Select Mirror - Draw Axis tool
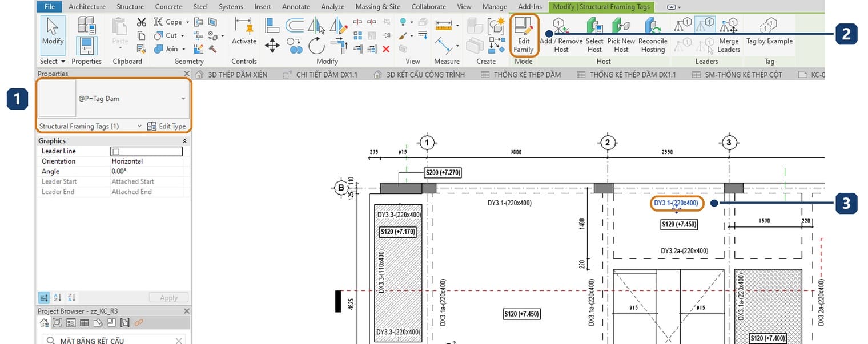Screen dimensions: 868x344 tap(339, 25)
